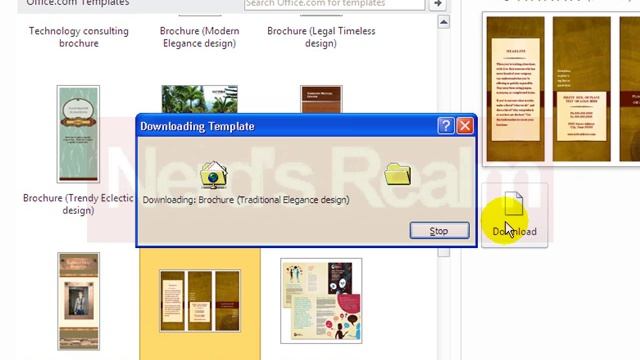Image resolution: width=640 pixels, height=360 pixels.
Task: Close the Downloading Template dialog
Action: pos(465,126)
